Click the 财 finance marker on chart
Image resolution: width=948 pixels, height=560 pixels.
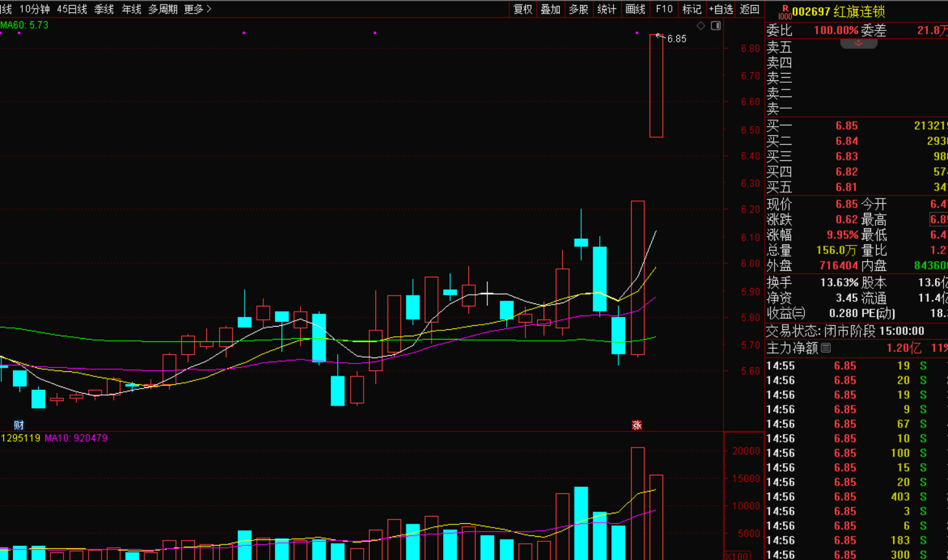[19, 425]
